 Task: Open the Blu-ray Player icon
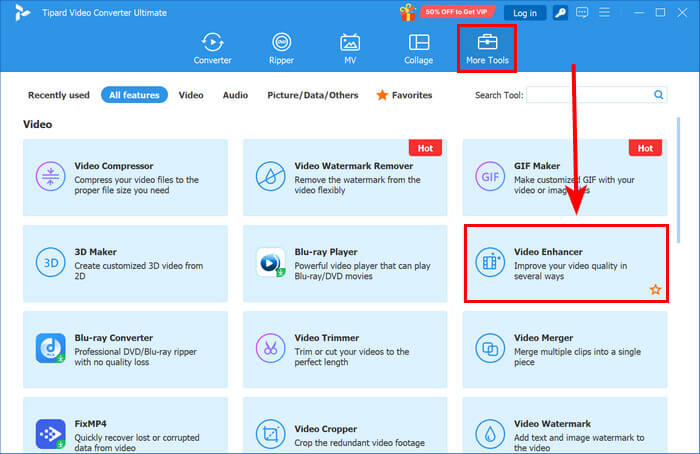tap(270, 263)
